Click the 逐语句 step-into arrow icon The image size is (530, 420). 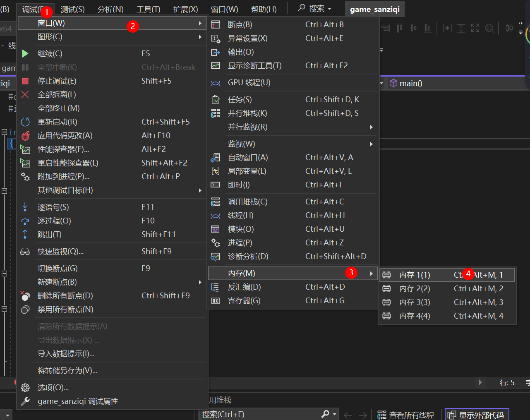[25, 207]
